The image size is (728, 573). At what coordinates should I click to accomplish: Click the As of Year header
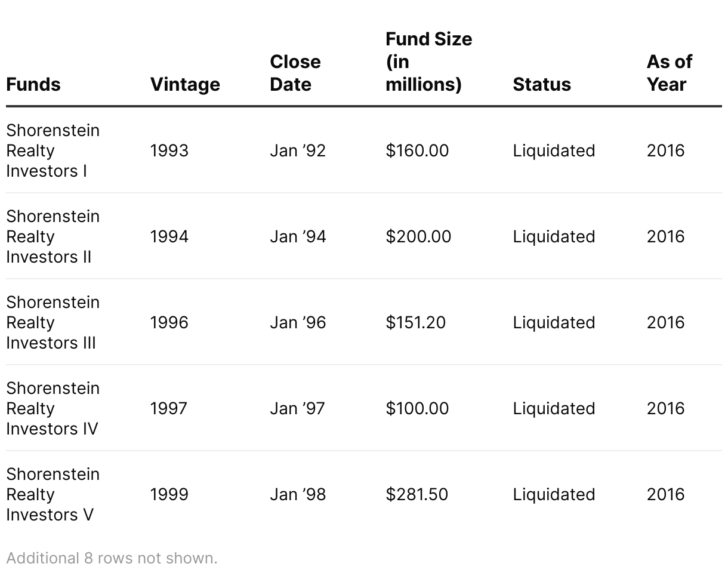tap(669, 73)
